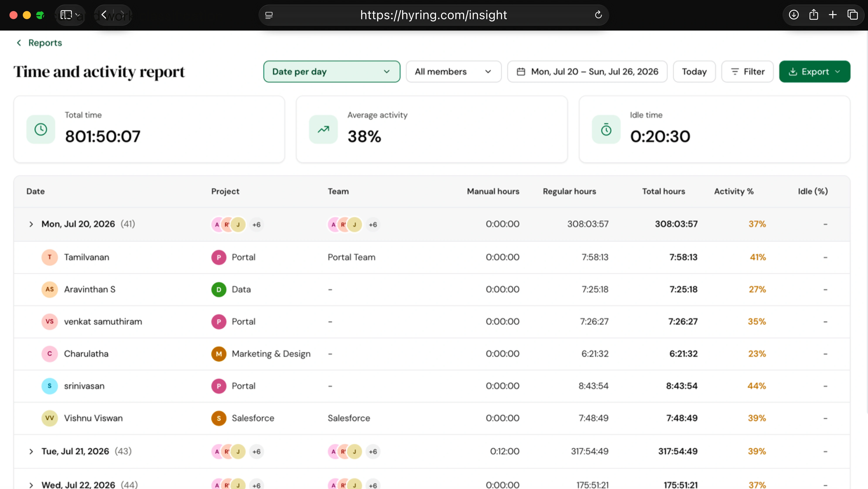Click the address bar URL hyring.com/insight

tap(433, 15)
